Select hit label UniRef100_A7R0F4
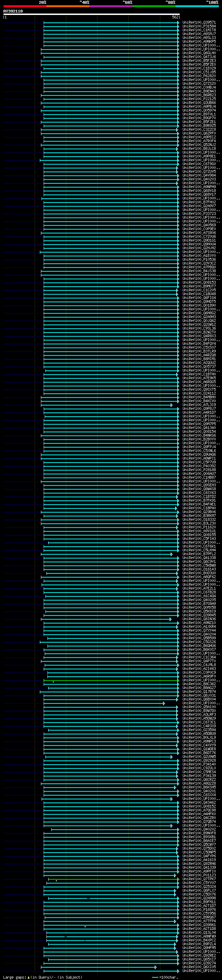 coord(199,141)
